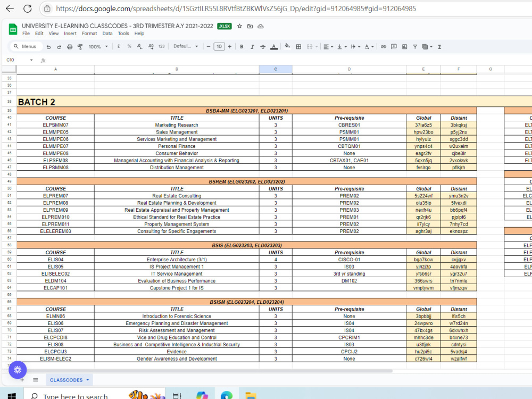Open more number formats (123)
Screen dimensions: 532x399
162,46
